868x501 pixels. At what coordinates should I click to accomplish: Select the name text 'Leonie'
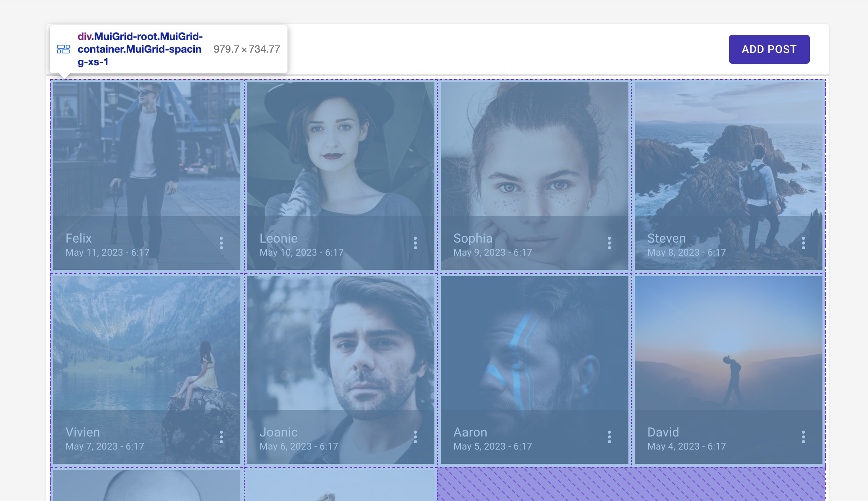pyautogui.click(x=278, y=238)
